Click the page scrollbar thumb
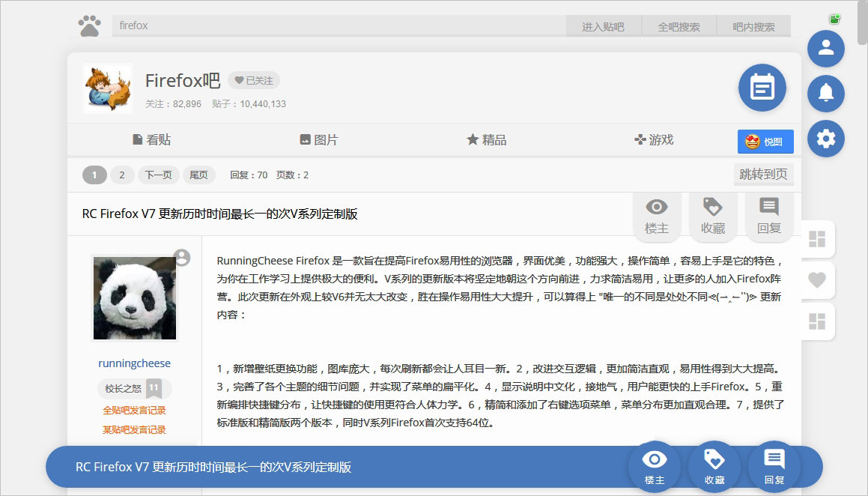This screenshot has height=496, width=868. 863,22
